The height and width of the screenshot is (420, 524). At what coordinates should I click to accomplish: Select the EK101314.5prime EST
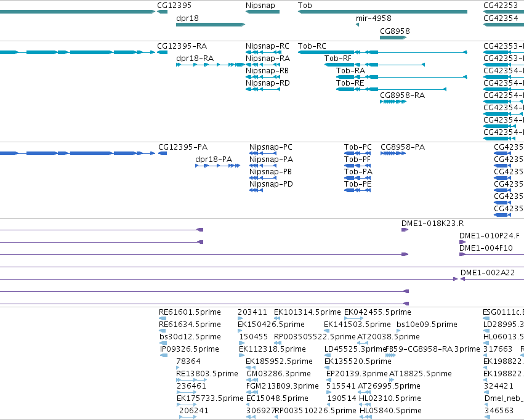277,318
